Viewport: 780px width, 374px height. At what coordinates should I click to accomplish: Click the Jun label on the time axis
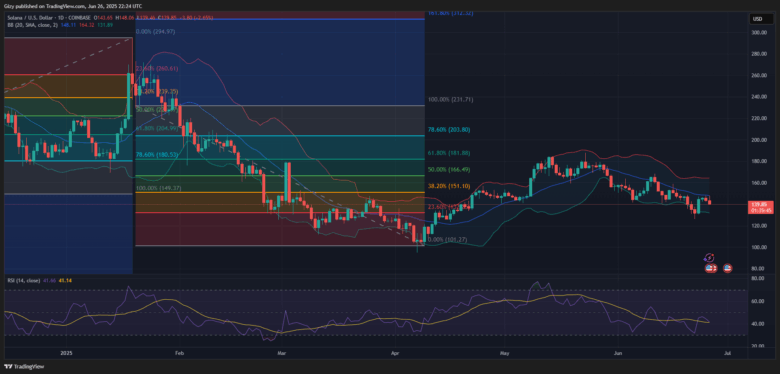tap(617, 353)
